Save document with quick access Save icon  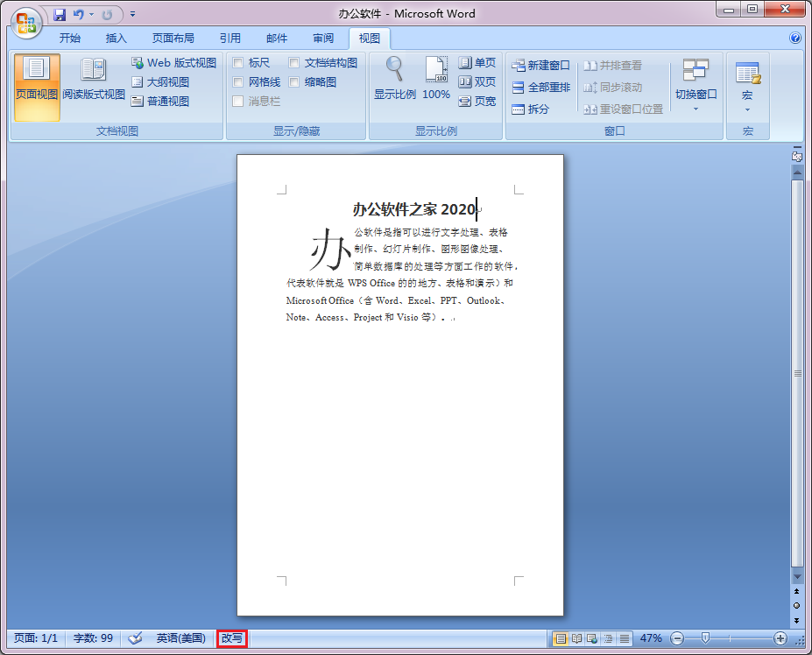[x=60, y=15]
